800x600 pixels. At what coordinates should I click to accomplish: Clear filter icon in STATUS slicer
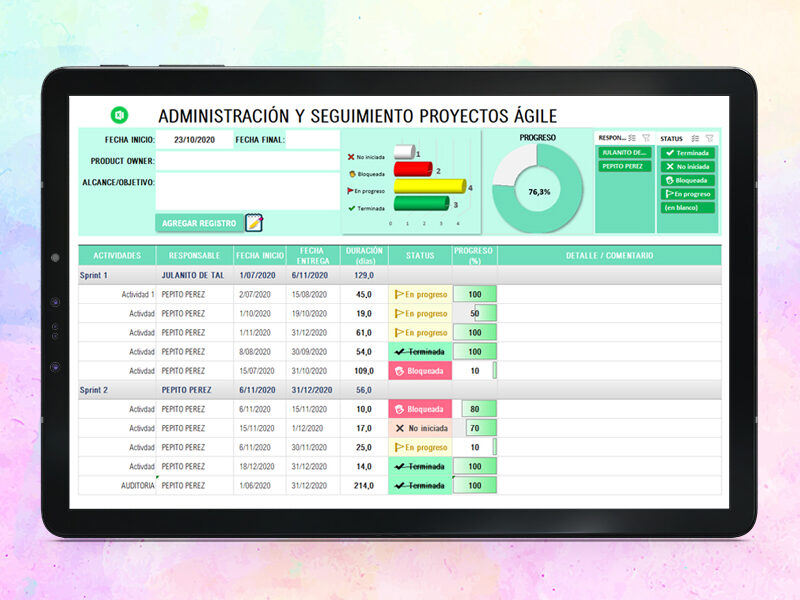709,138
